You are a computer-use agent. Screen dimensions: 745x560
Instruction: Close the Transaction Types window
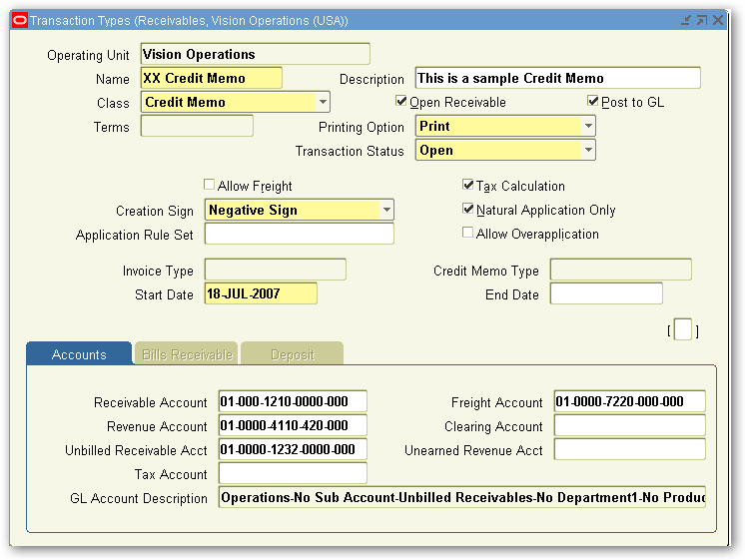(718, 20)
